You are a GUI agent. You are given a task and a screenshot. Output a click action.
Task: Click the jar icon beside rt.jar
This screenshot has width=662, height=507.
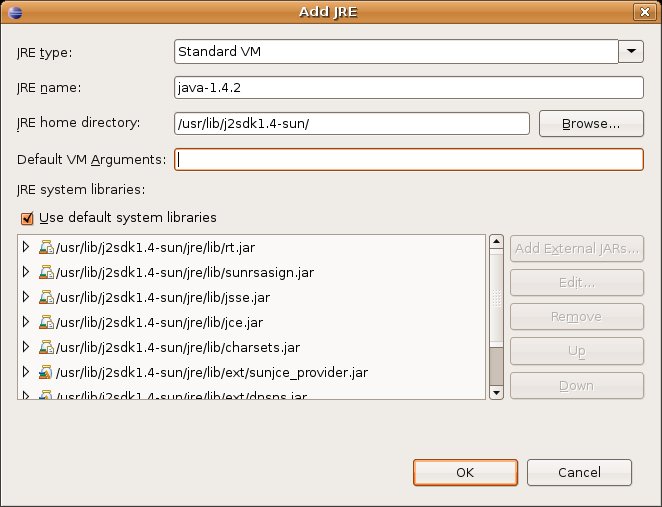click(46, 246)
